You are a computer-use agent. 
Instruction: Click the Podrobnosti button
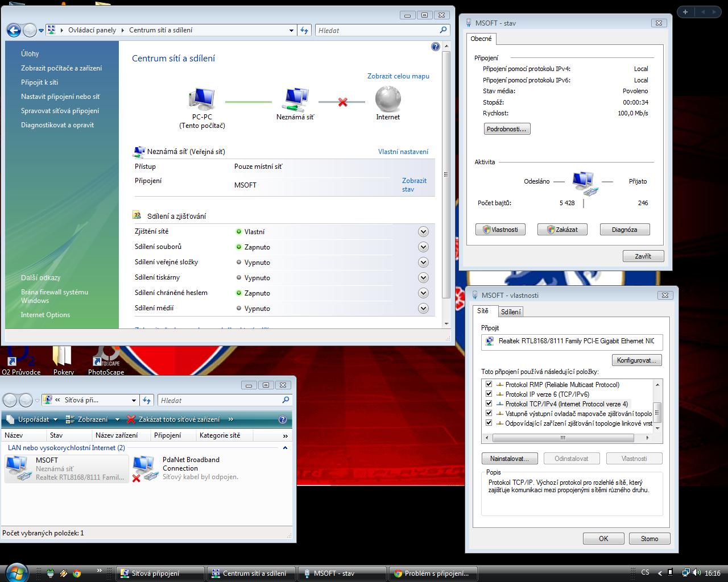[507, 129]
